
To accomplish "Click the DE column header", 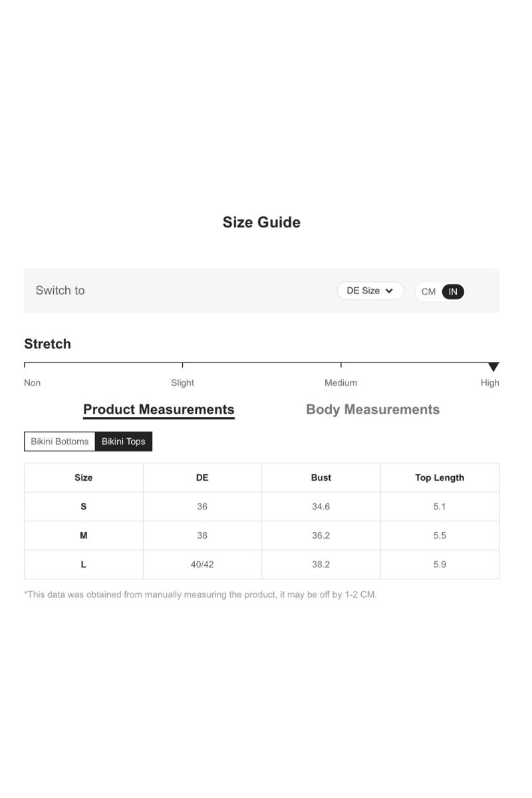I will (x=202, y=477).
